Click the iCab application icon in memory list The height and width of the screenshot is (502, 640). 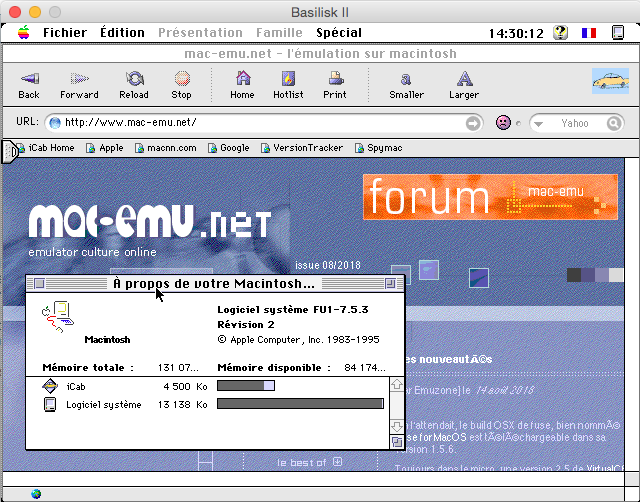[x=50, y=386]
